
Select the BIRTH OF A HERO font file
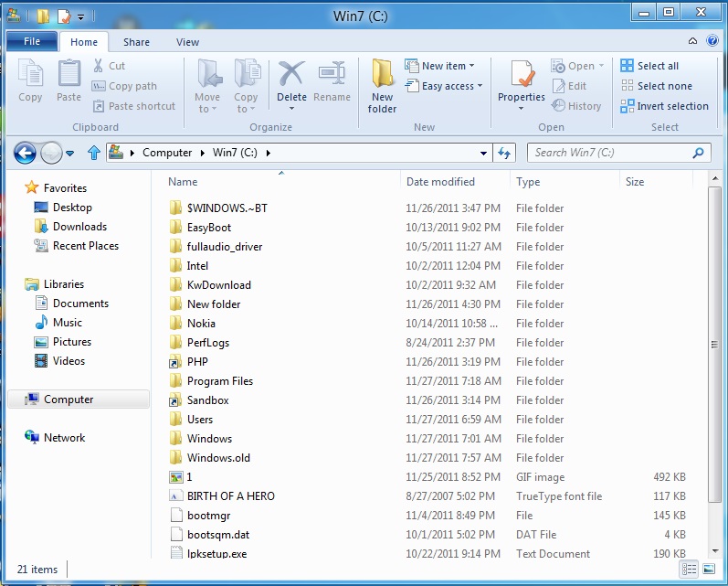tap(222, 496)
